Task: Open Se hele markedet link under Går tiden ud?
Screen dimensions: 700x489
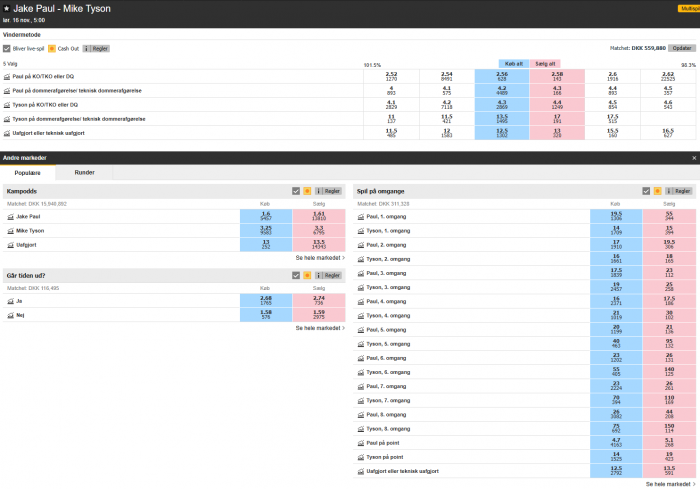Action: coord(320,328)
